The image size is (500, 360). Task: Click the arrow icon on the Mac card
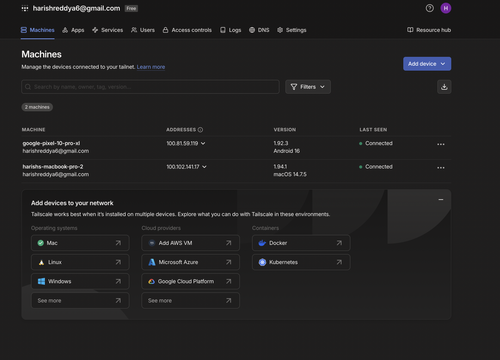(118, 243)
